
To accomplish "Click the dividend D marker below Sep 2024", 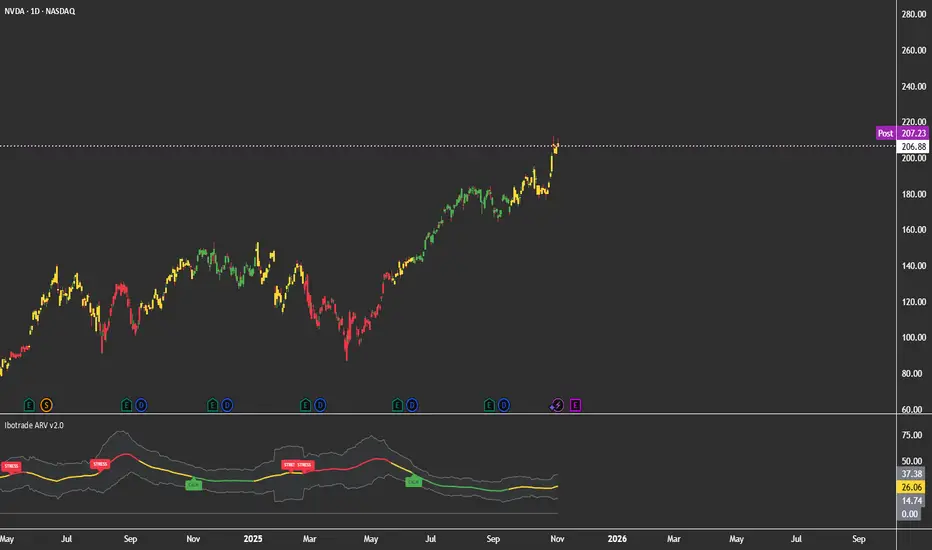I will click(141, 406).
